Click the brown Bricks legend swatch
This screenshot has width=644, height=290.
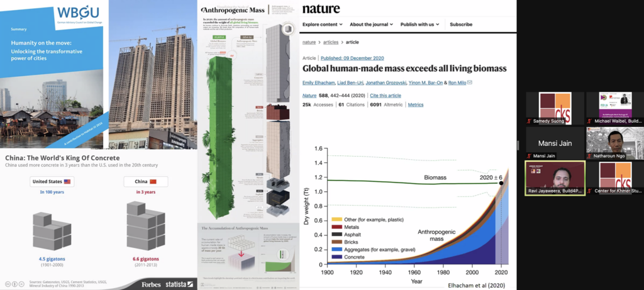coord(337,242)
